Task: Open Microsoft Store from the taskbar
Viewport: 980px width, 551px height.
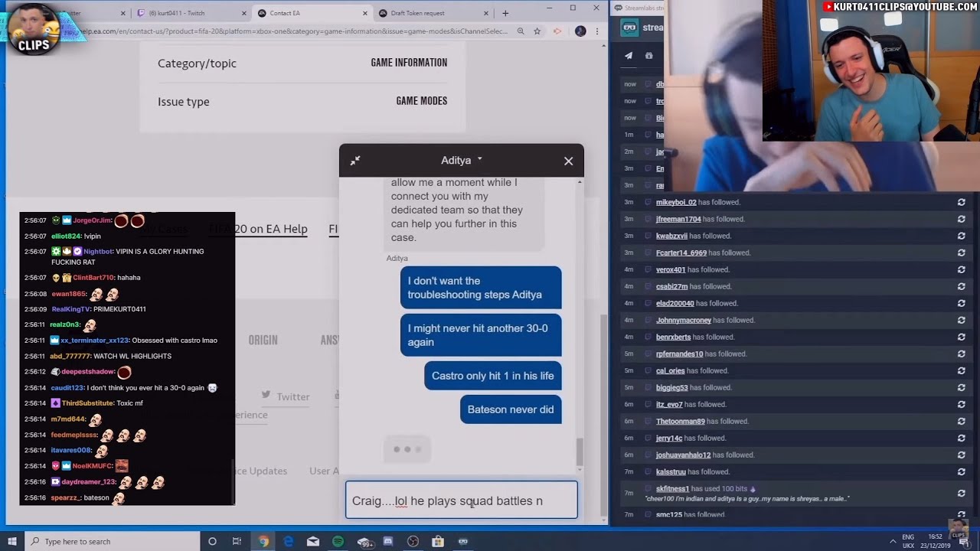Action: [438, 541]
